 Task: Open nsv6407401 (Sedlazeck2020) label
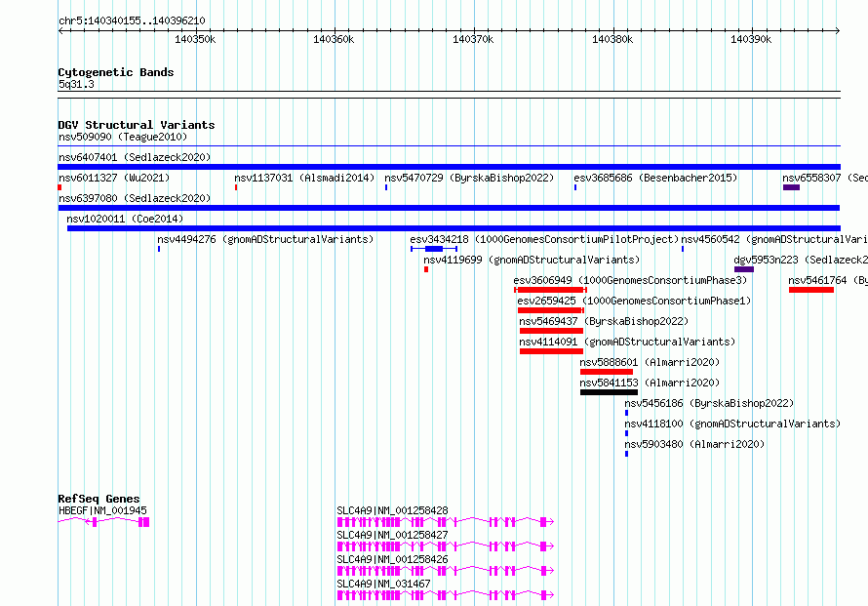tap(135, 157)
